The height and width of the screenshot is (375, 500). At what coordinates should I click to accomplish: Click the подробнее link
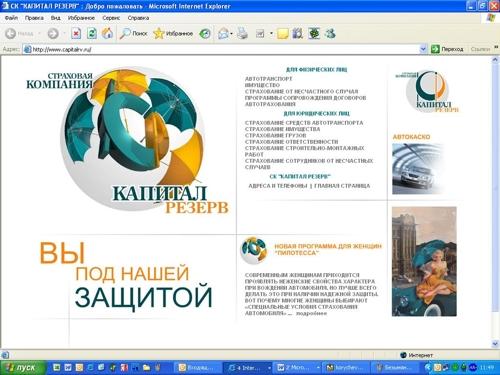coord(311,314)
